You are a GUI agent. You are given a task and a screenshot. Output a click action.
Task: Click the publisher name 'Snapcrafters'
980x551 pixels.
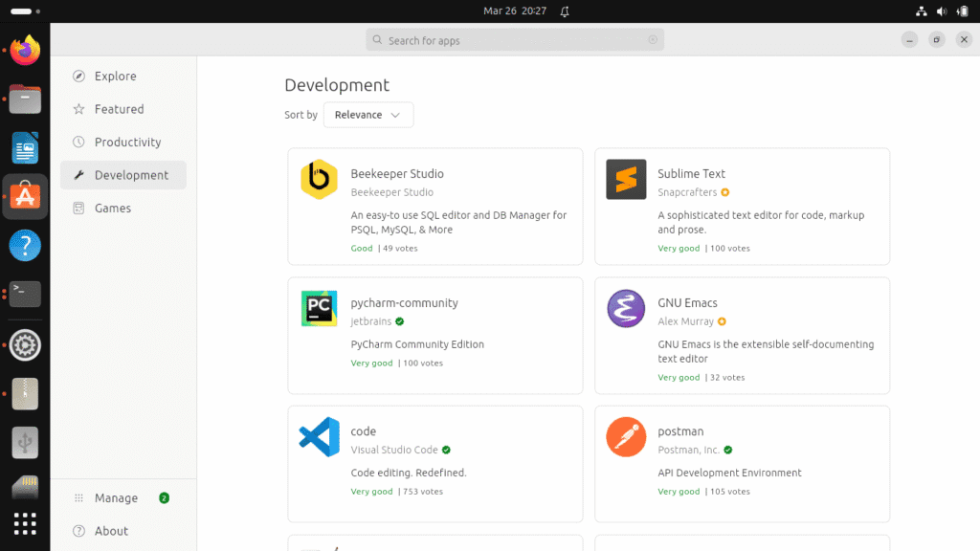click(x=687, y=192)
